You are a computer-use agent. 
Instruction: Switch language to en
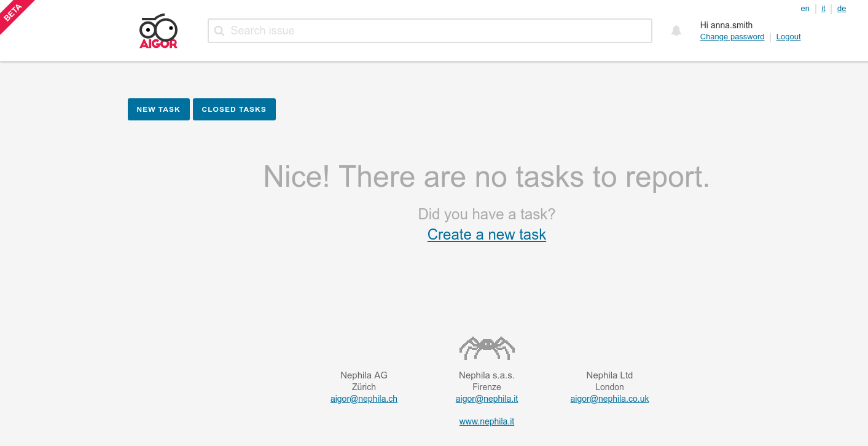click(x=805, y=9)
